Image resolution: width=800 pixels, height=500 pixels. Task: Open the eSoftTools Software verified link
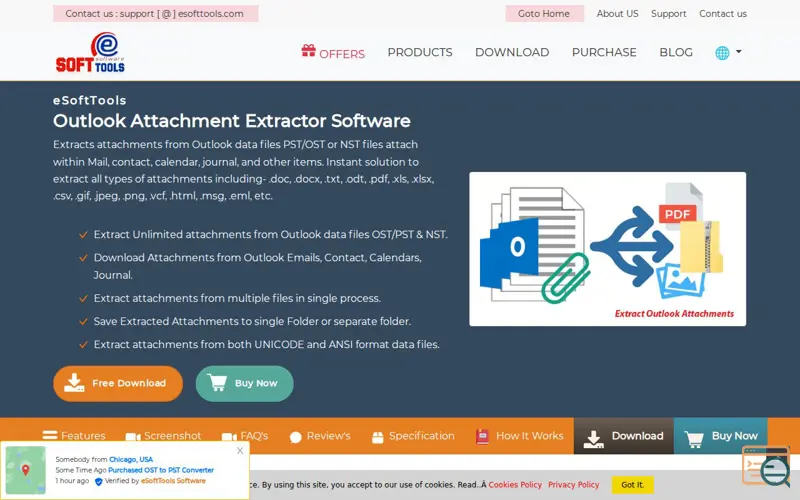pyautogui.click(x=173, y=481)
